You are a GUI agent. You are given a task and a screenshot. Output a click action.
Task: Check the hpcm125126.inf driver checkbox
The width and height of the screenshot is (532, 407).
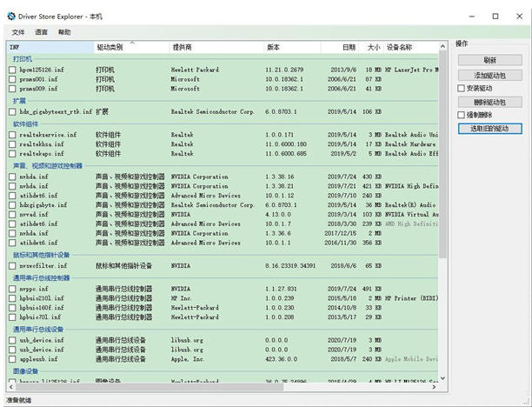pyautogui.click(x=12, y=69)
